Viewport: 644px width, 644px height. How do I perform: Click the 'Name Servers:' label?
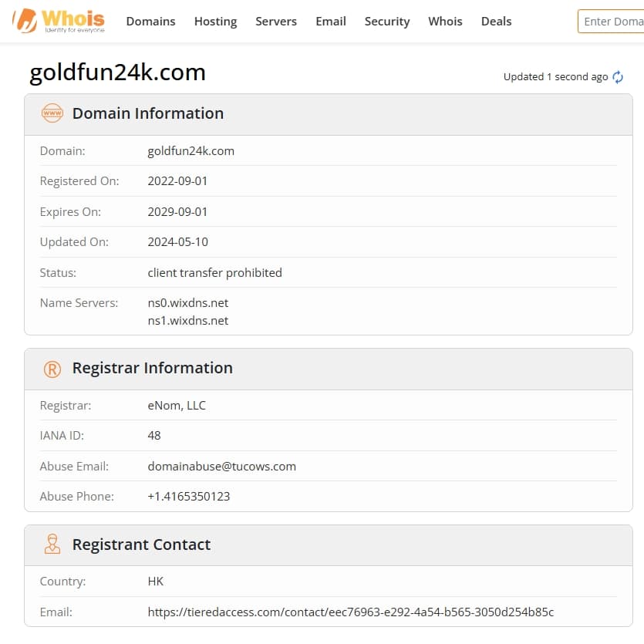tap(79, 303)
